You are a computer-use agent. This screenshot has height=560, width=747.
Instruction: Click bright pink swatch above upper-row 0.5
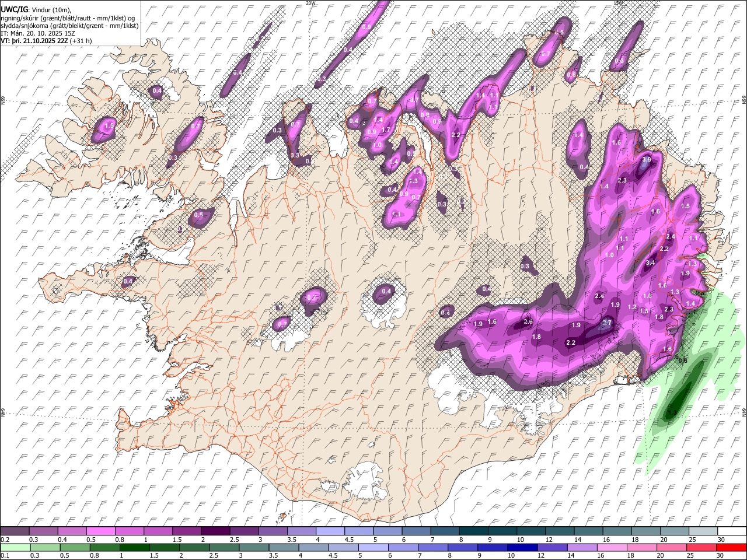(x=102, y=531)
